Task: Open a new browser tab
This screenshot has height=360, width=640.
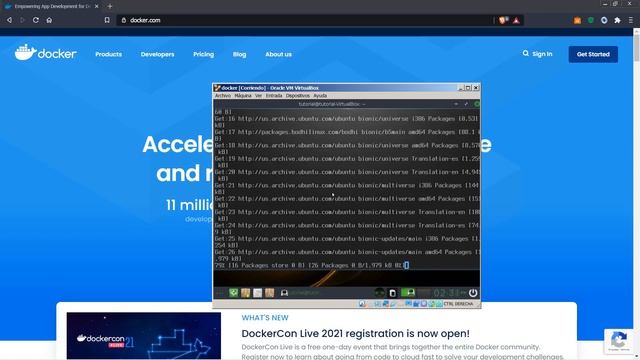Action: pos(109,6)
